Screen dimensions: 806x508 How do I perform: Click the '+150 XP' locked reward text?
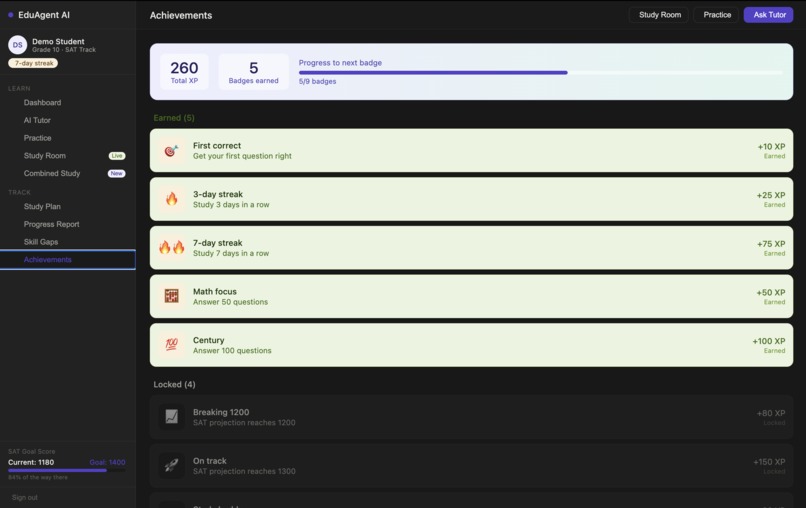click(769, 462)
